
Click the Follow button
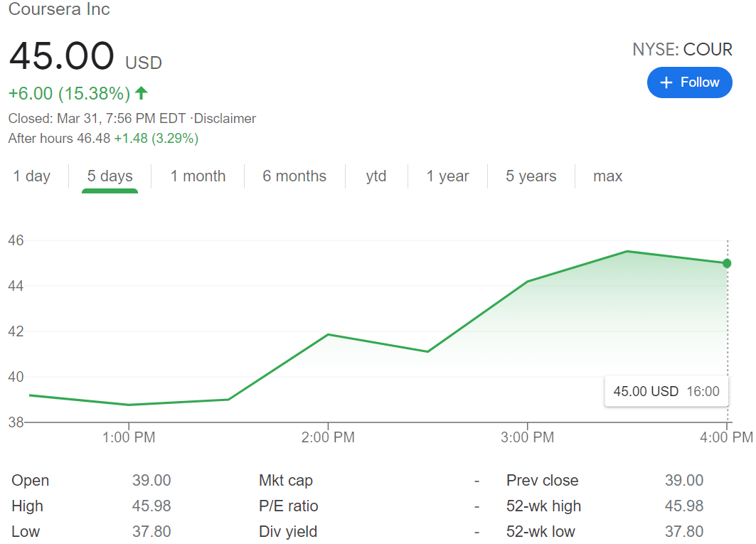click(689, 82)
